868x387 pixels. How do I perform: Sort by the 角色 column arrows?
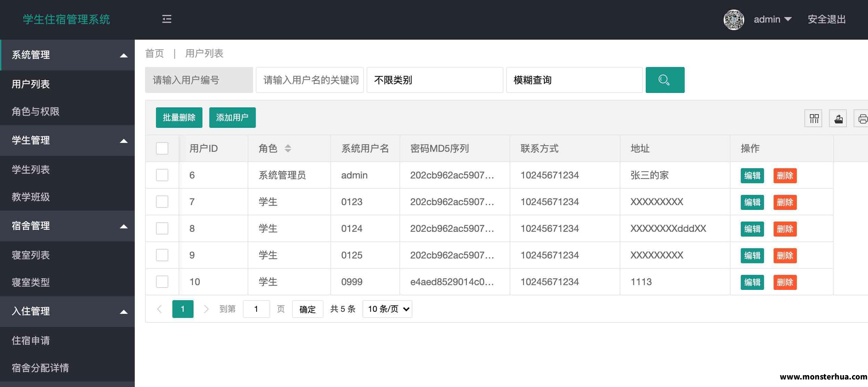pos(288,148)
